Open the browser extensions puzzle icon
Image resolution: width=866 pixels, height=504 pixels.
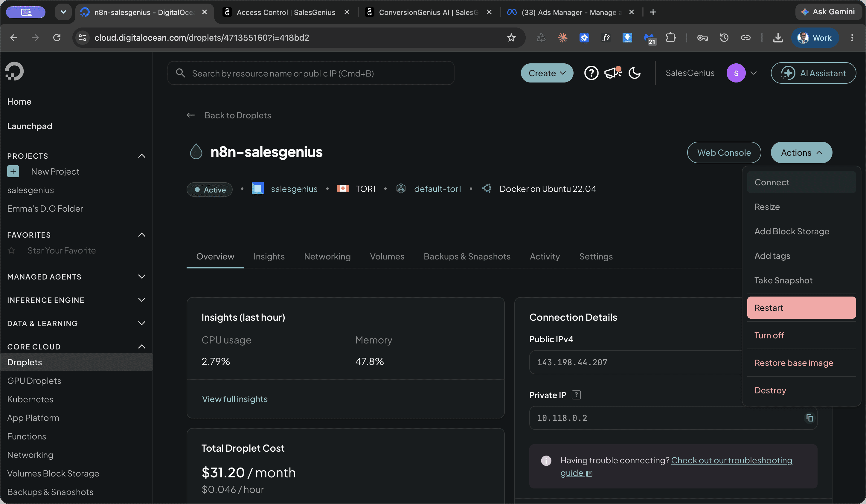670,37
